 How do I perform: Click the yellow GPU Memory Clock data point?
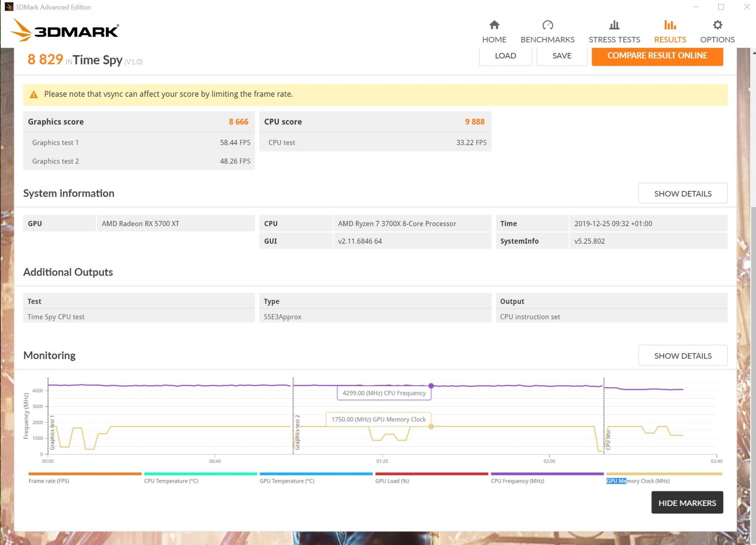tap(431, 426)
